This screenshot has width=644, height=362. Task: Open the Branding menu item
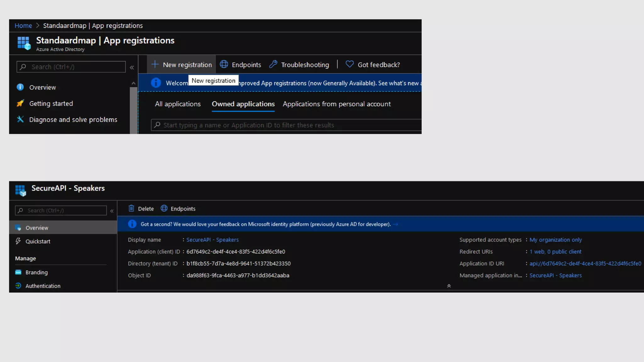[36, 272]
